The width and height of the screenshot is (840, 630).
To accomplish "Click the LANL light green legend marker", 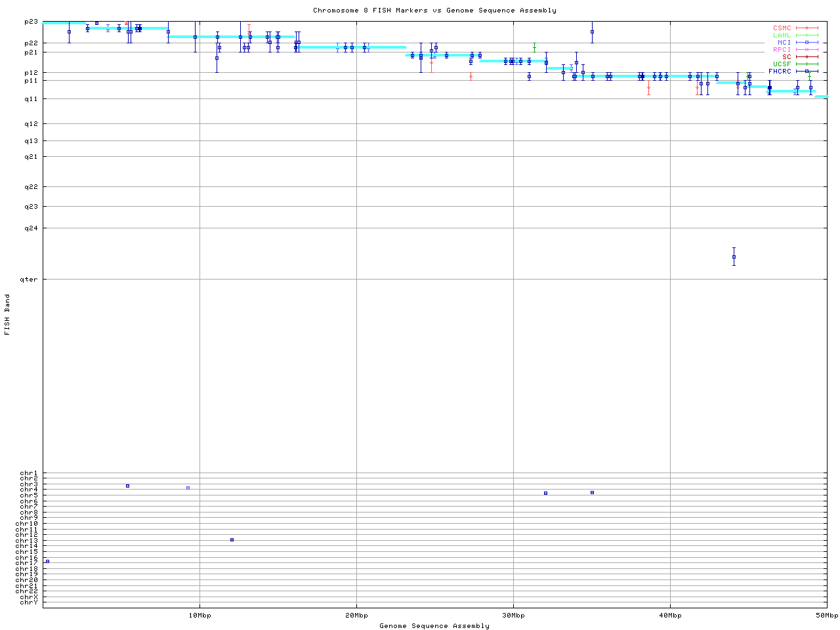I will (807, 35).
